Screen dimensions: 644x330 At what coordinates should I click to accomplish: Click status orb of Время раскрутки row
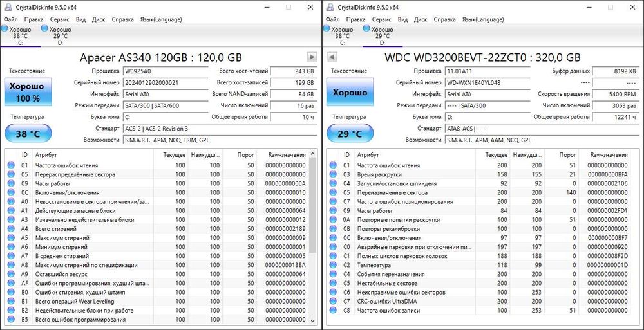333,174
